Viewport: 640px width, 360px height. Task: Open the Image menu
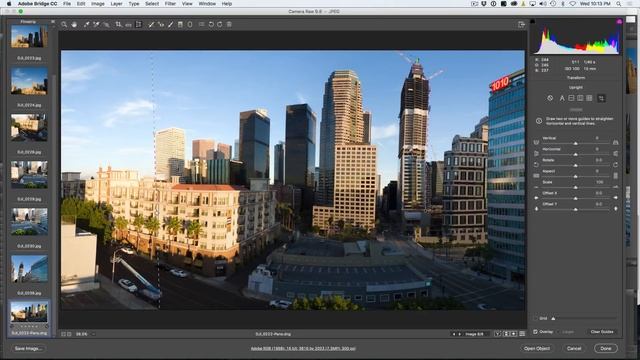click(x=98, y=4)
